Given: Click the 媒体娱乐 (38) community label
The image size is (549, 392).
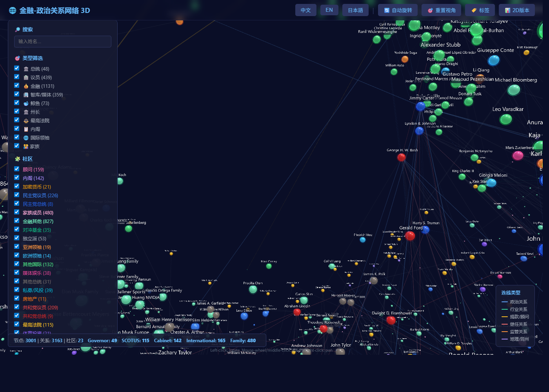Looking at the screenshot, I should (x=37, y=273).
